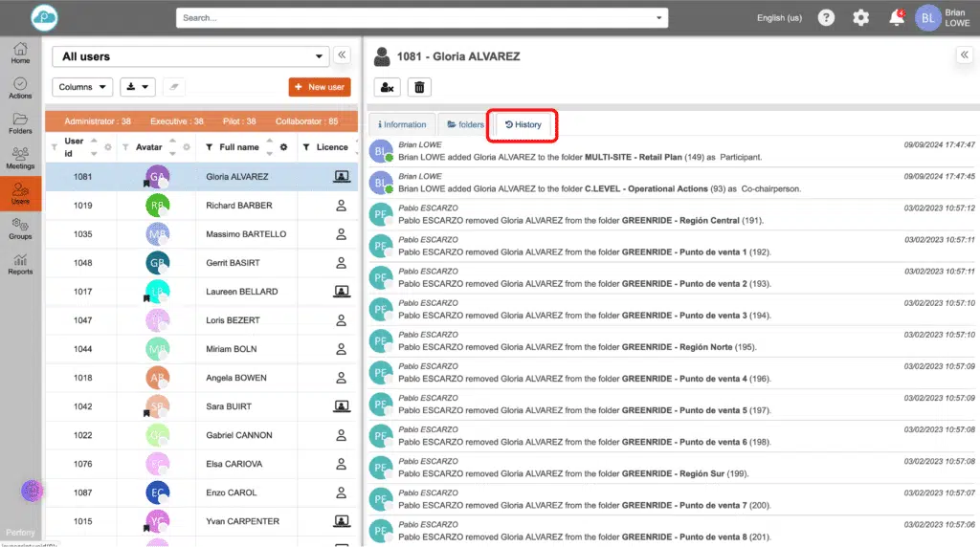Open the settings gear in top bar
Image resolution: width=980 pixels, height=547 pixels.
860,18
